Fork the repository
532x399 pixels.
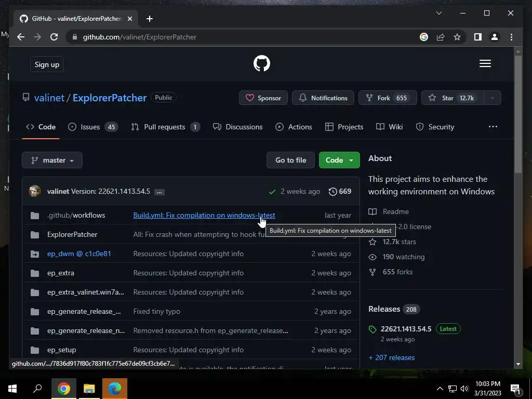[x=388, y=98]
